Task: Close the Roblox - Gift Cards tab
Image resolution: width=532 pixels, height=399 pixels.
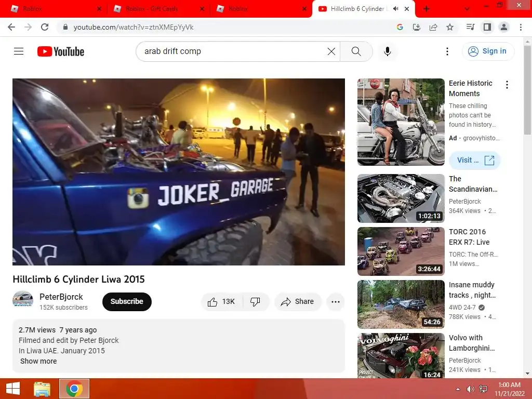Action: (x=202, y=9)
